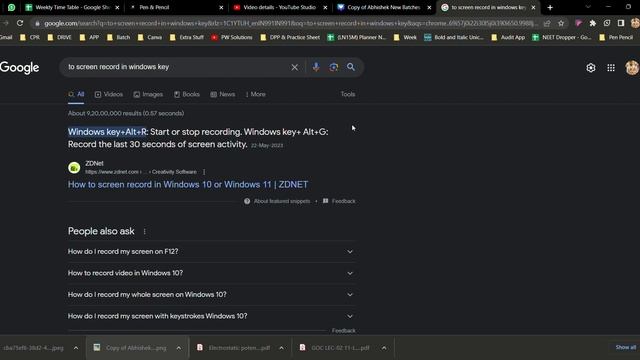Reload the current page

tap(20, 23)
